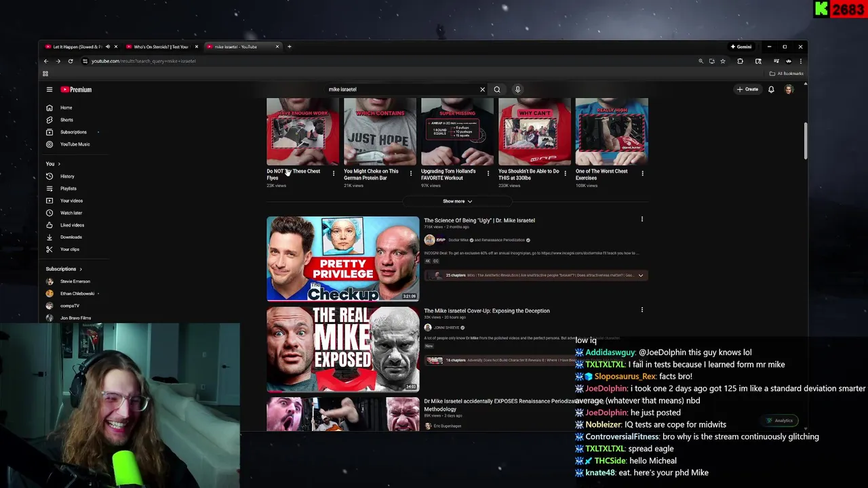Click the browser address bar URL
Viewport: 868px width, 488px height.
[x=143, y=61]
